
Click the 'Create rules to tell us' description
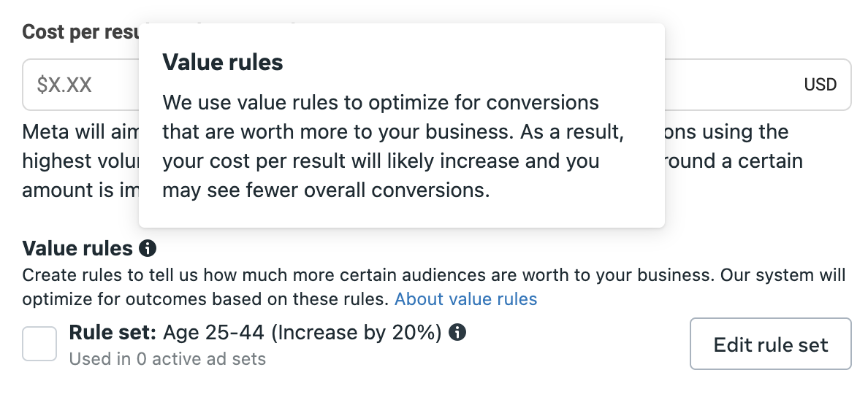(433, 287)
